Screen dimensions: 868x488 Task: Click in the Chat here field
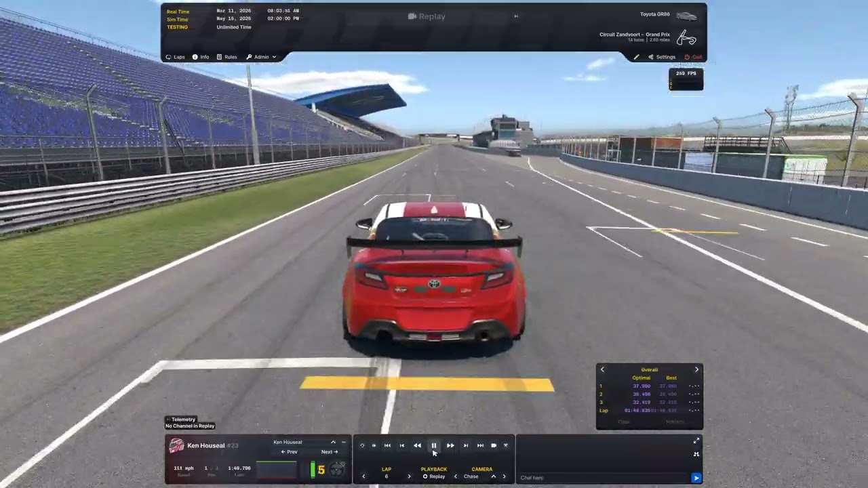click(604, 478)
